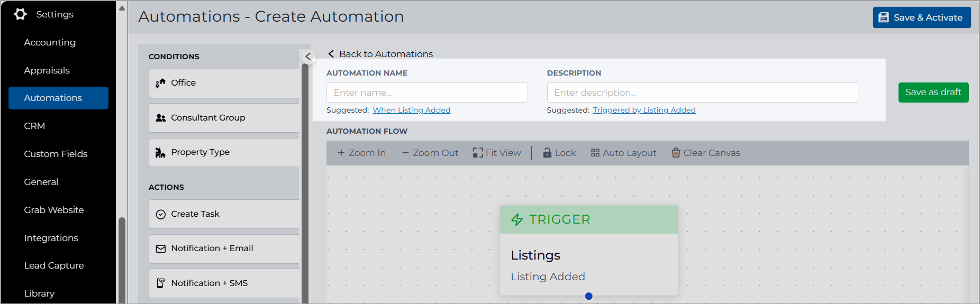
Task: Click the Clear Canvas trash icon
Action: pos(676,153)
